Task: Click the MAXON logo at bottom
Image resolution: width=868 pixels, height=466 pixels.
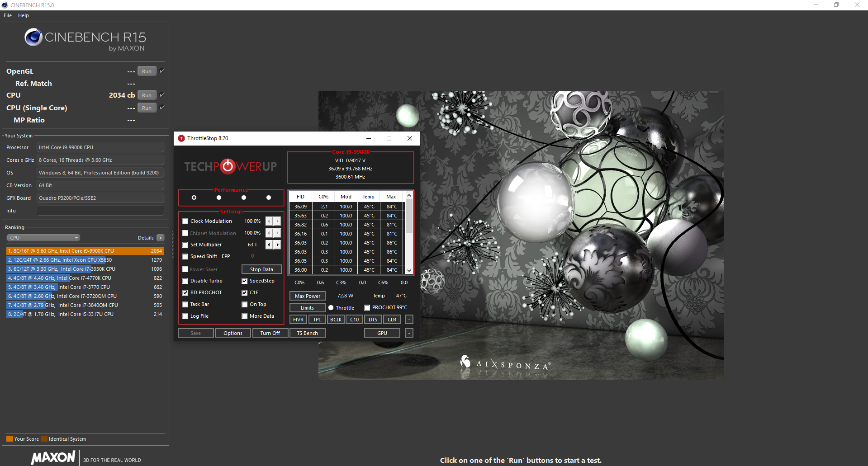Action: [x=53, y=457]
